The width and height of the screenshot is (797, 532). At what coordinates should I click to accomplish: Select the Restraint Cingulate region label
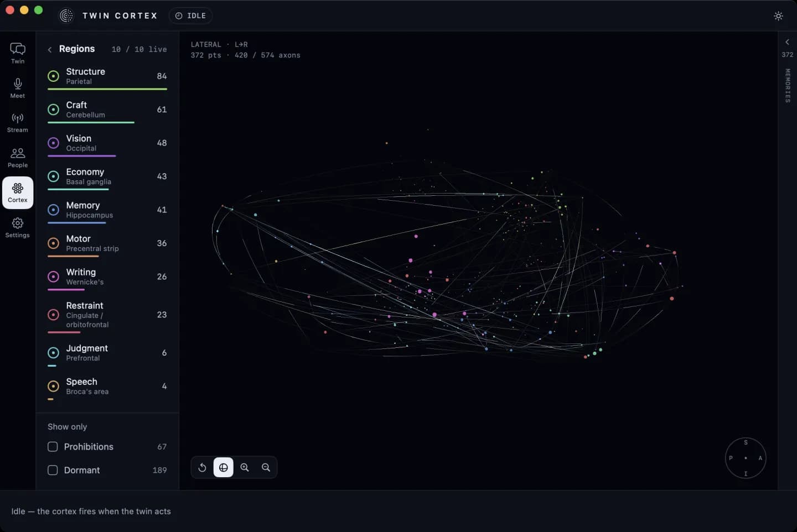click(x=87, y=315)
